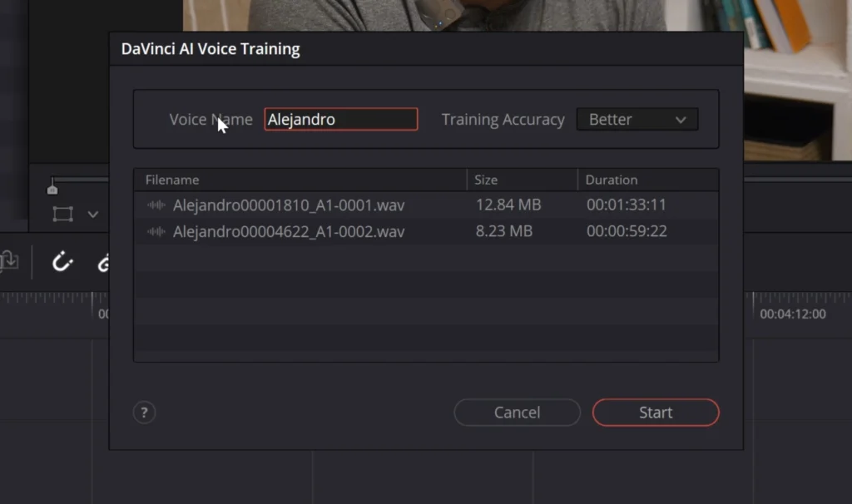Click the waveform icon beside Alejandro00004622_A1-0002.wav
This screenshot has height=504, width=852.
click(x=156, y=232)
